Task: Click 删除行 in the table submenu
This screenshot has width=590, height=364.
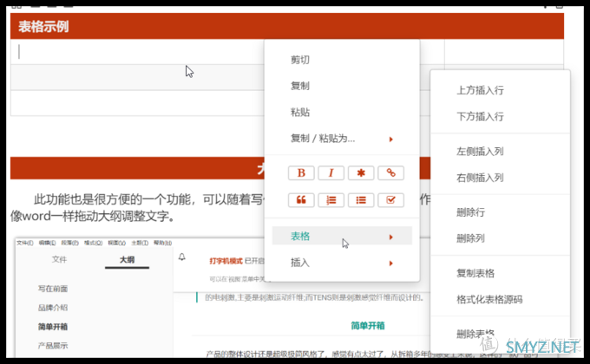Action: pos(470,212)
